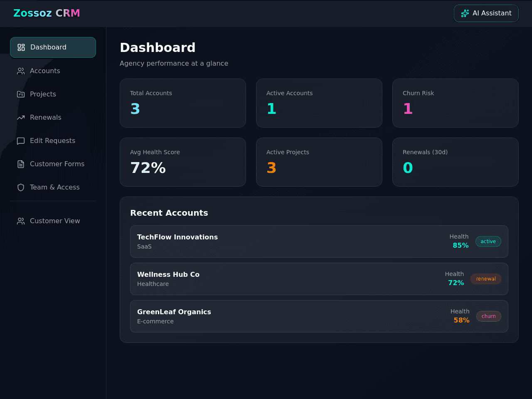Click the Healthcare industry label
Image resolution: width=532 pixels, height=399 pixels.
coord(153,284)
